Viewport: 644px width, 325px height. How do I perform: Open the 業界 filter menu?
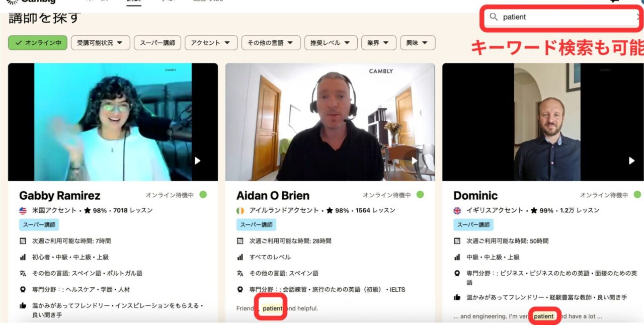click(x=378, y=43)
